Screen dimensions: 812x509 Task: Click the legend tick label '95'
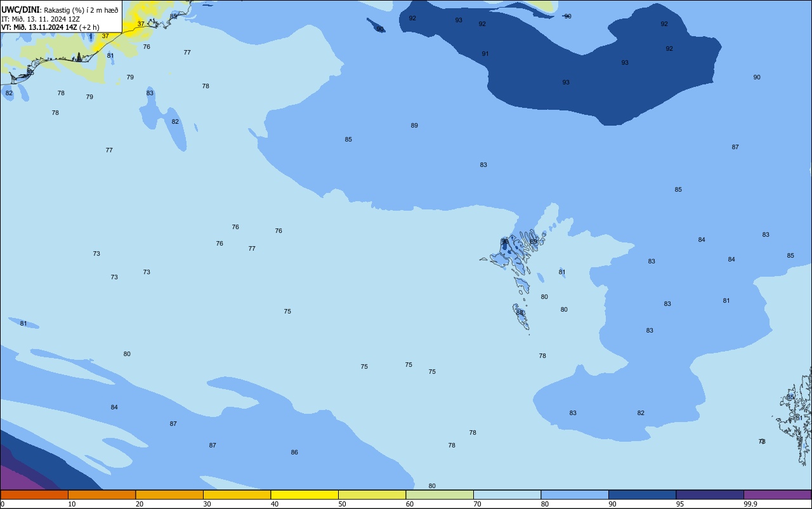(681, 504)
